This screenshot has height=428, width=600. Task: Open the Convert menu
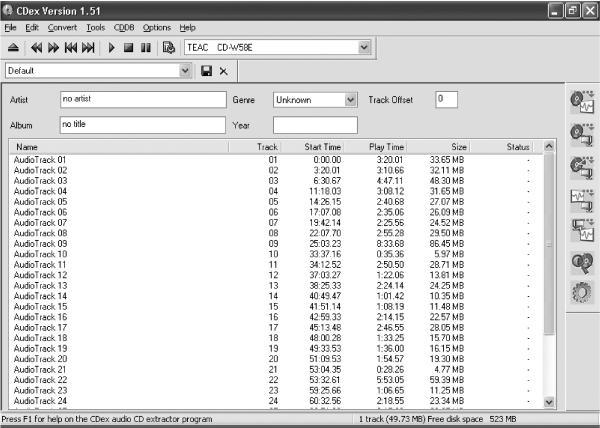click(62, 28)
